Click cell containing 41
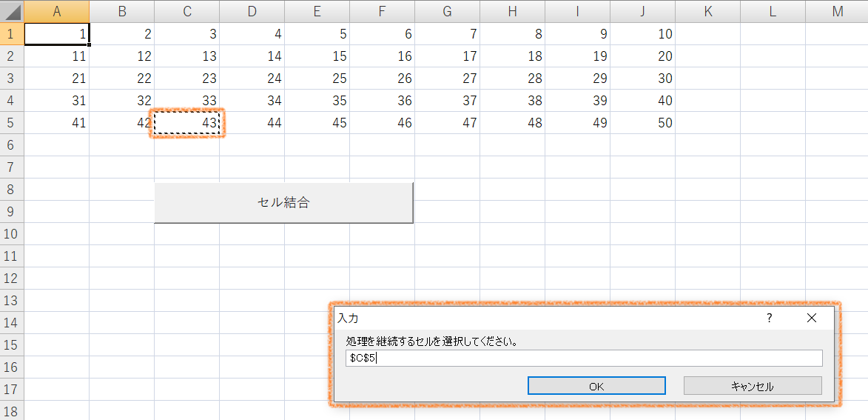The image size is (868, 420). pyautogui.click(x=56, y=122)
